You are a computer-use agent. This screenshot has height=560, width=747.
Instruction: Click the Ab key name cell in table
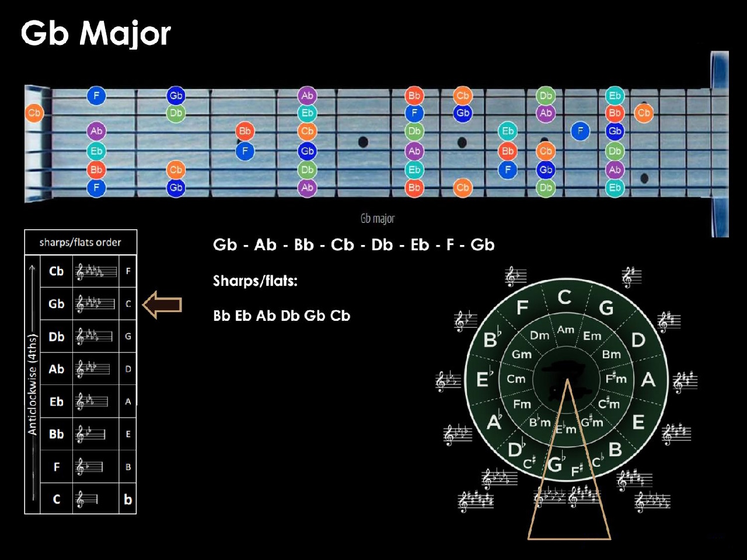[x=57, y=369]
